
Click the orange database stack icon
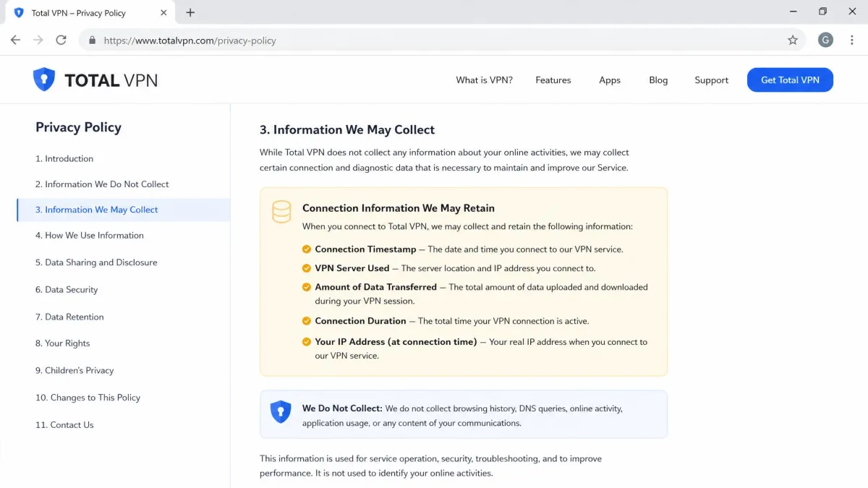pyautogui.click(x=281, y=212)
